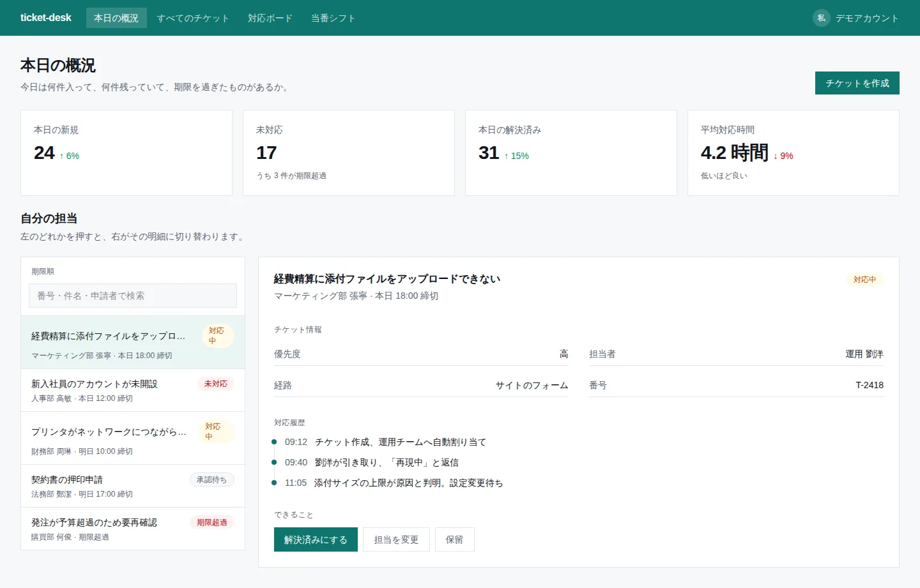Select ticket 発注が予算超過のため要再確認
Viewport: 920px width, 588px height.
(133, 529)
